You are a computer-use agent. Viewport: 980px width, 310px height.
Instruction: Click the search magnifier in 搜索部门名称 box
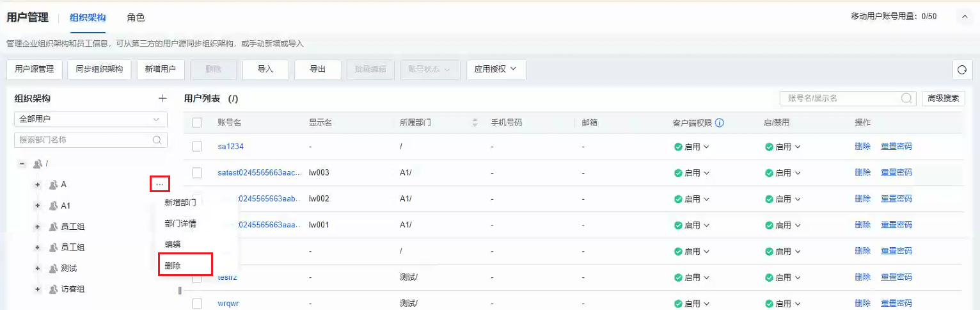[157, 140]
